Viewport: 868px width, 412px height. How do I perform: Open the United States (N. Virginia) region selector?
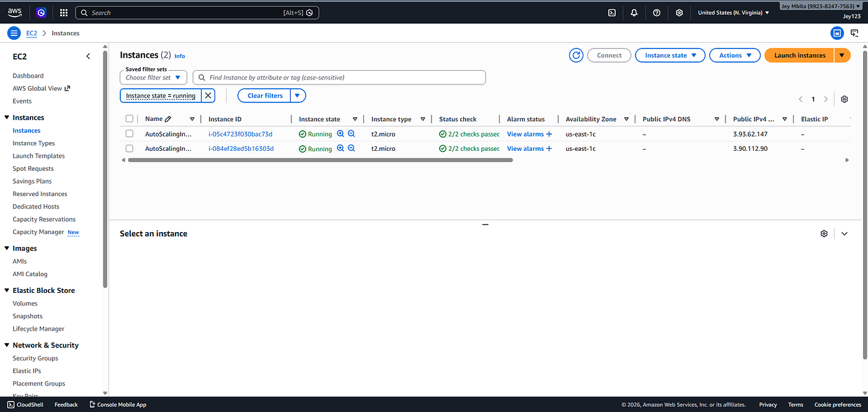coord(733,12)
